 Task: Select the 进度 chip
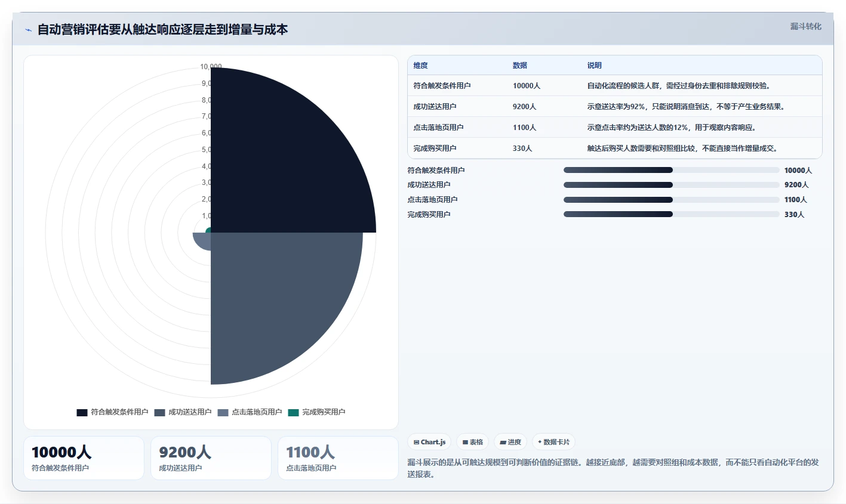510,442
